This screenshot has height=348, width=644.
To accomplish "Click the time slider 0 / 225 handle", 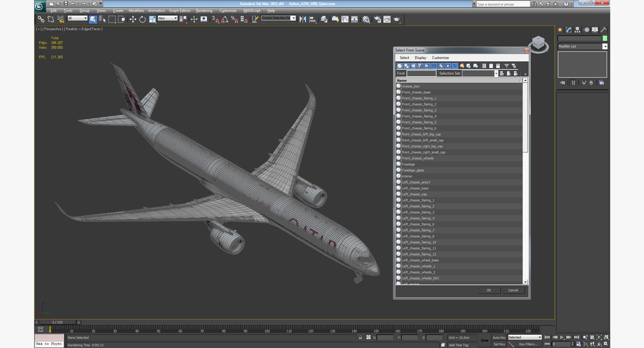I will 57,322.
